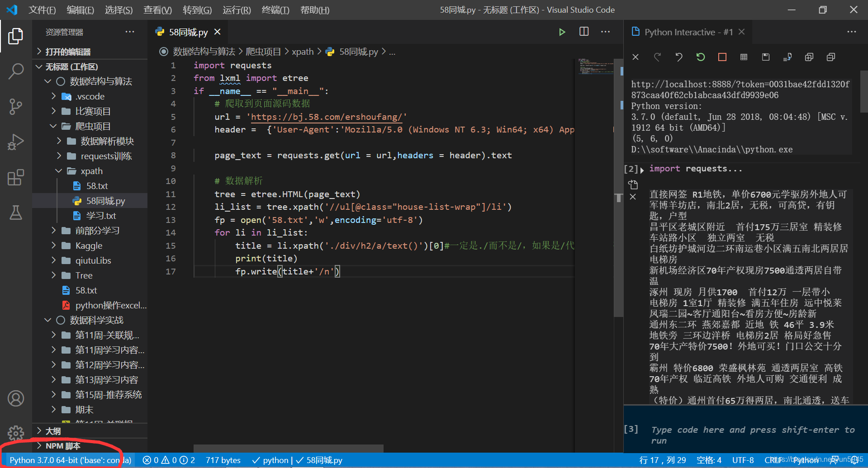The image size is (868, 468).
Task: Open the Accounts menu icon
Action: point(16,398)
